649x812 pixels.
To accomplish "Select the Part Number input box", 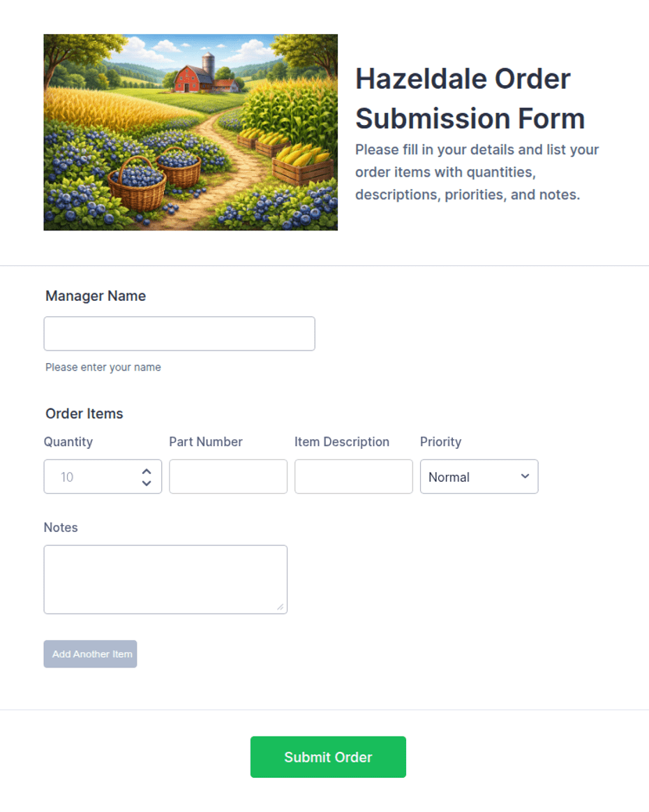I will (228, 477).
